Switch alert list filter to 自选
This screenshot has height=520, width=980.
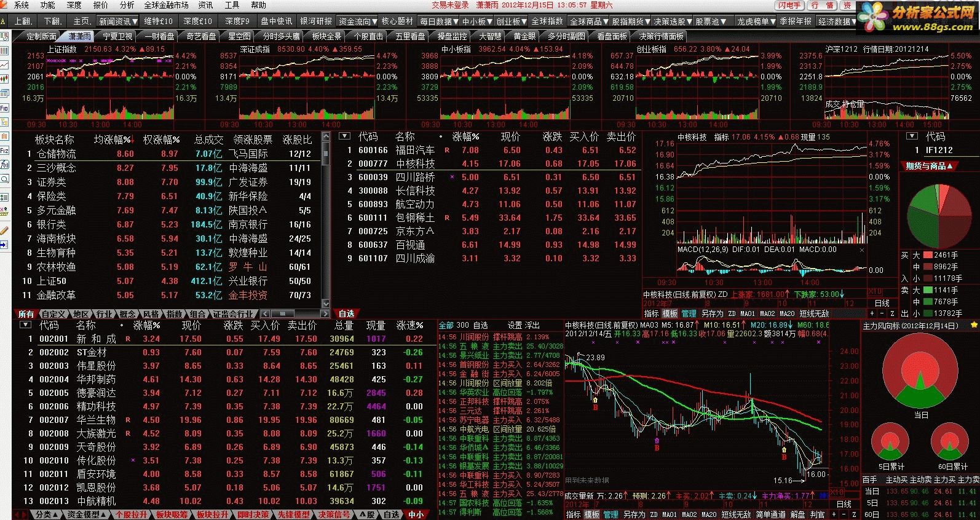[481, 325]
